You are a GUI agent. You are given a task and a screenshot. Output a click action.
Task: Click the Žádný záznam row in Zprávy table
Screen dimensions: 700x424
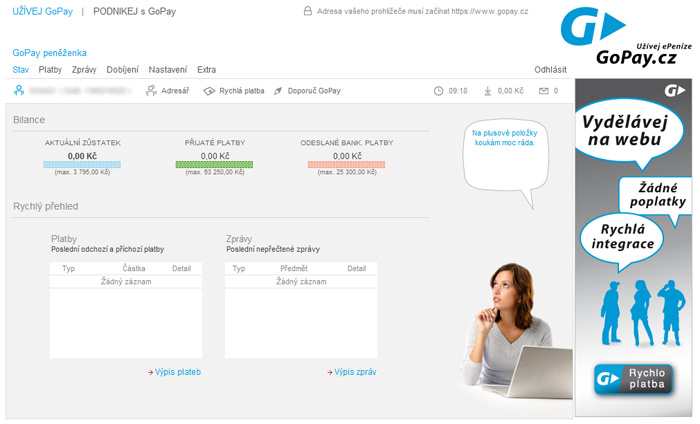click(301, 282)
